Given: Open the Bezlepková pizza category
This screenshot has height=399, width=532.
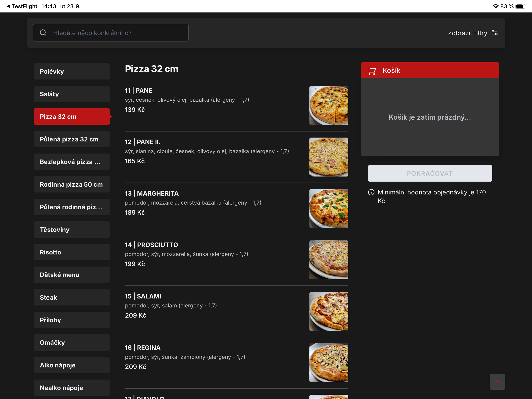Looking at the screenshot, I should [x=72, y=162].
